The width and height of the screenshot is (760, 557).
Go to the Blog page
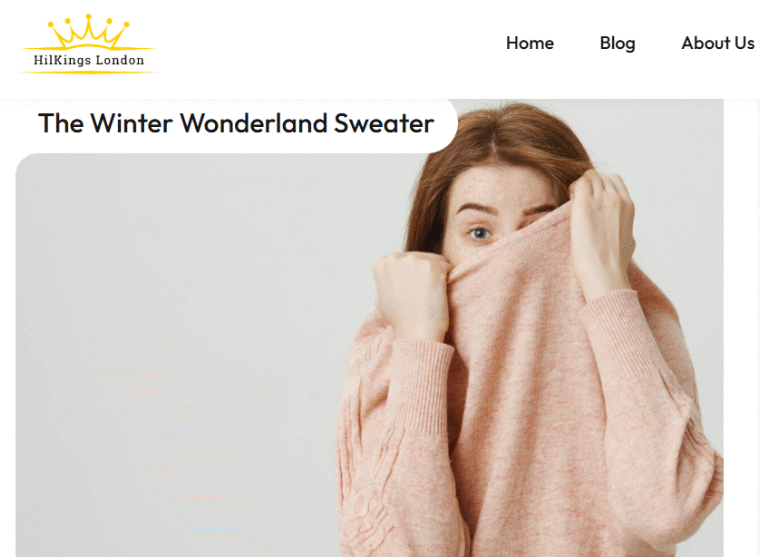click(617, 43)
